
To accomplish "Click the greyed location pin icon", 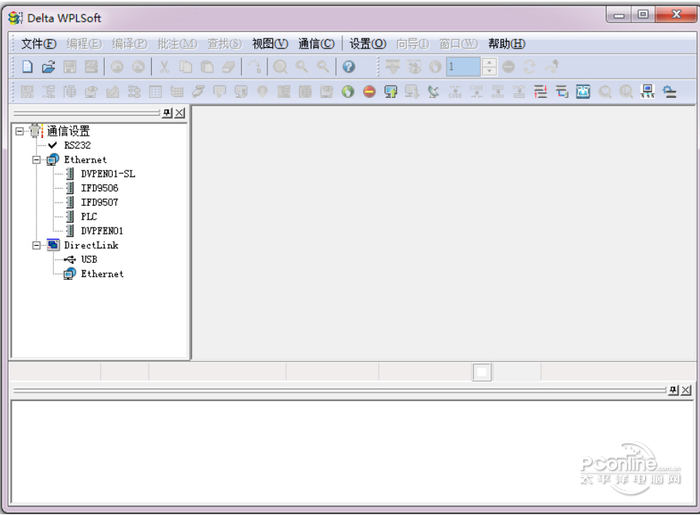I will pos(262,92).
